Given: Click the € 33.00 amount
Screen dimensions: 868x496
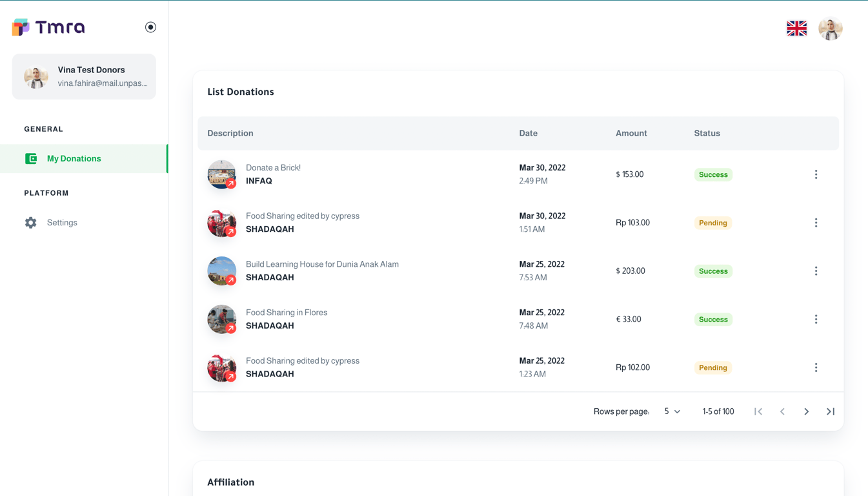Looking at the screenshot, I should coord(629,319).
